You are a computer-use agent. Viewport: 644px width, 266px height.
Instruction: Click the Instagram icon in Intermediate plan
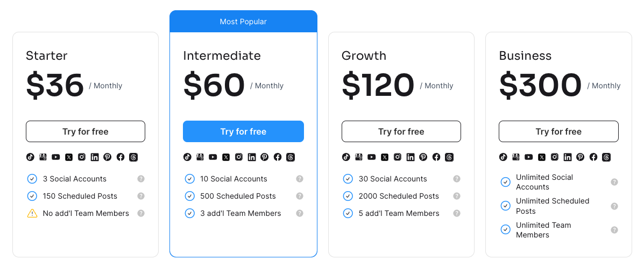[x=239, y=157]
